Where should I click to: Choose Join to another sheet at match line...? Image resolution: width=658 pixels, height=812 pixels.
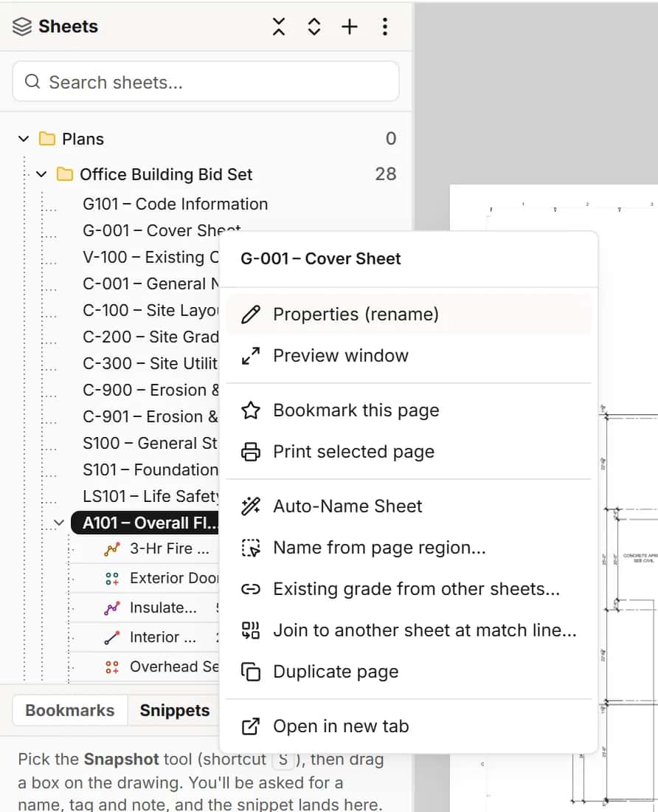(409, 630)
